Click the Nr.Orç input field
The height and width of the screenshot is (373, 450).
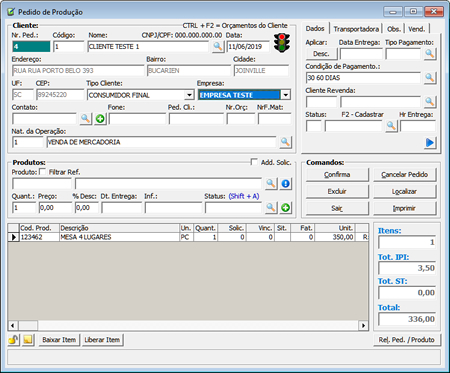tap(241, 119)
